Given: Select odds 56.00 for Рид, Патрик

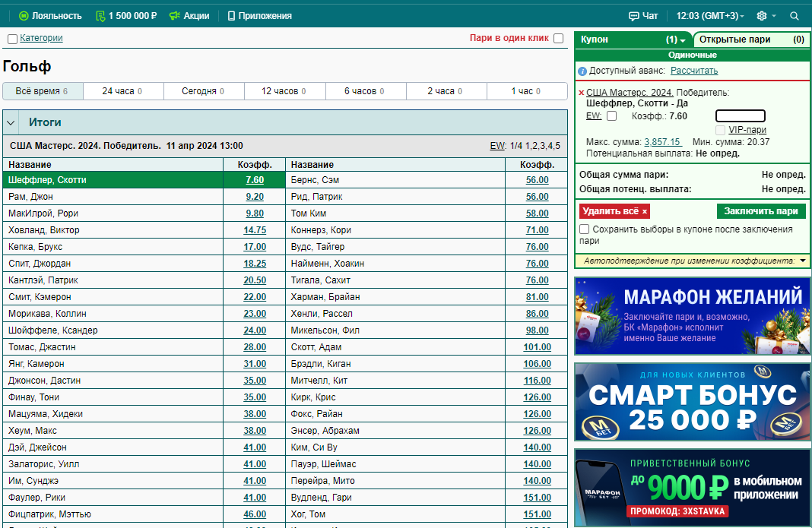Looking at the screenshot, I should (537, 197).
